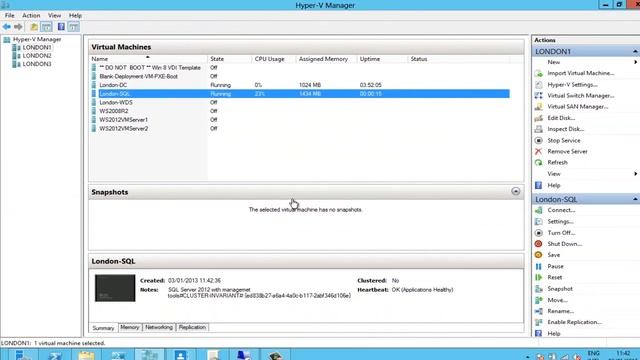The image size is (640, 360).
Task: Click the orange Save icon
Action: tap(539, 255)
